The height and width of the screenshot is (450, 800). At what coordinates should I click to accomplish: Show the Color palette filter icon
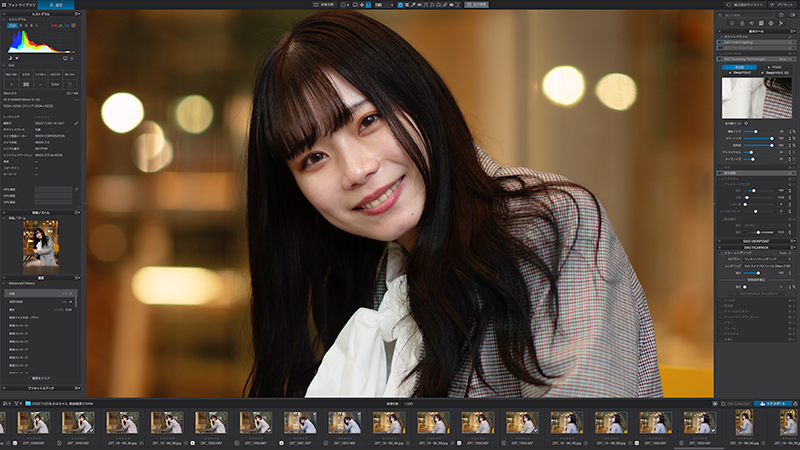[742, 23]
